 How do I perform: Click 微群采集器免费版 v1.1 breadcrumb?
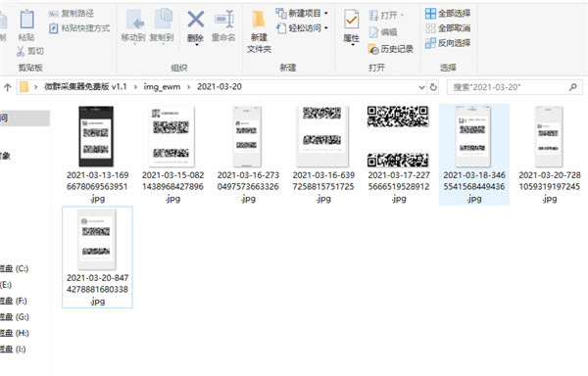coord(85,87)
